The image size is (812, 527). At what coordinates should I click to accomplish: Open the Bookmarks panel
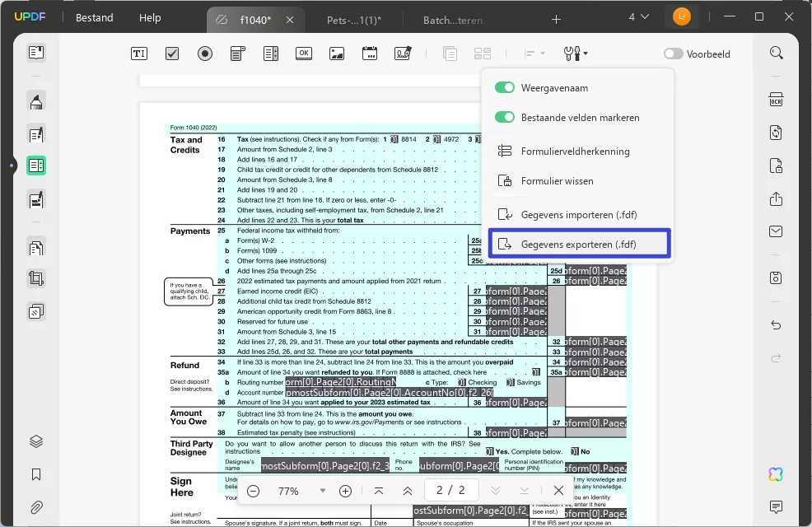click(36, 474)
